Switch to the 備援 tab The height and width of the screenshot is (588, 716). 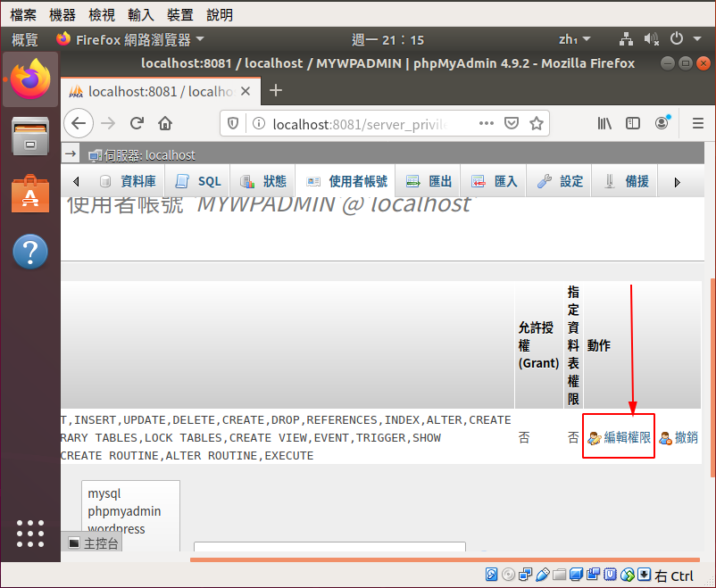pyautogui.click(x=626, y=181)
